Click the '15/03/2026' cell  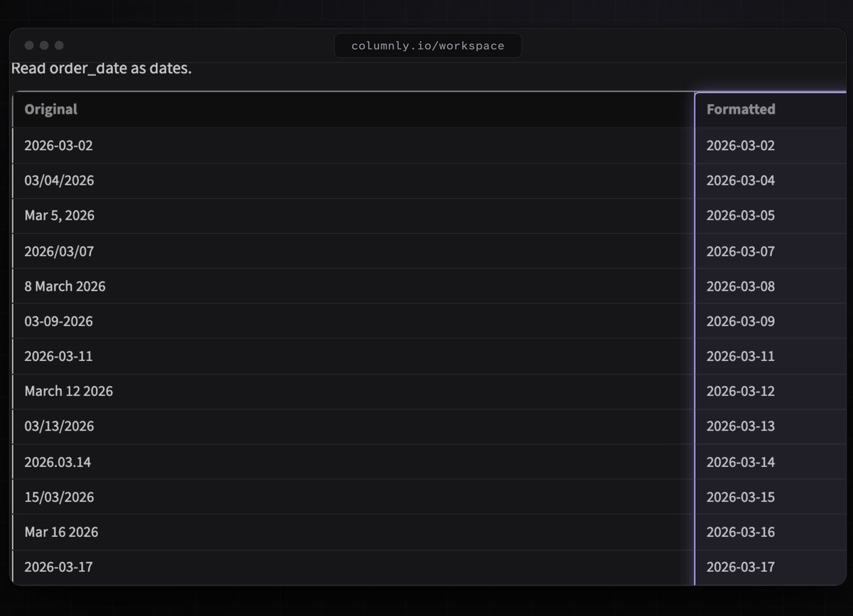(x=353, y=497)
